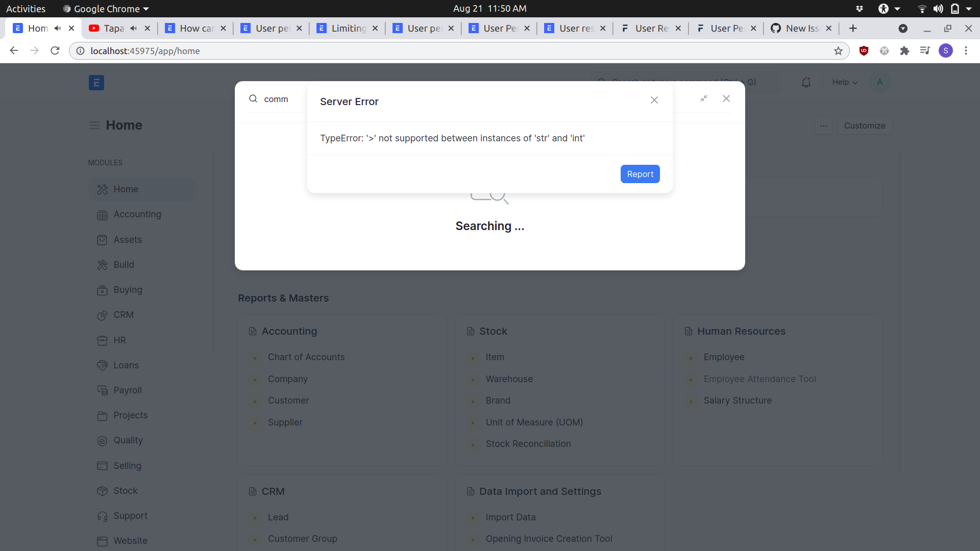
Task: Open the Support module in the sidebar
Action: (x=130, y=516)
